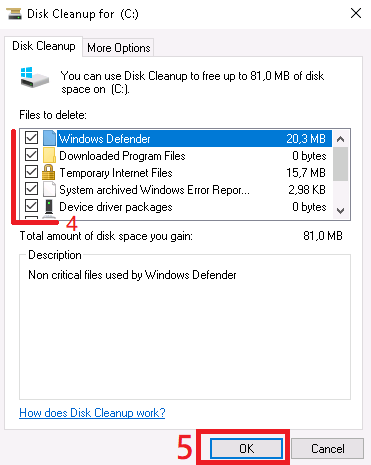Uncheck the Device driver packages checkbox
The height and width of the screenshot is (465, 371).
tap(31, 206)
